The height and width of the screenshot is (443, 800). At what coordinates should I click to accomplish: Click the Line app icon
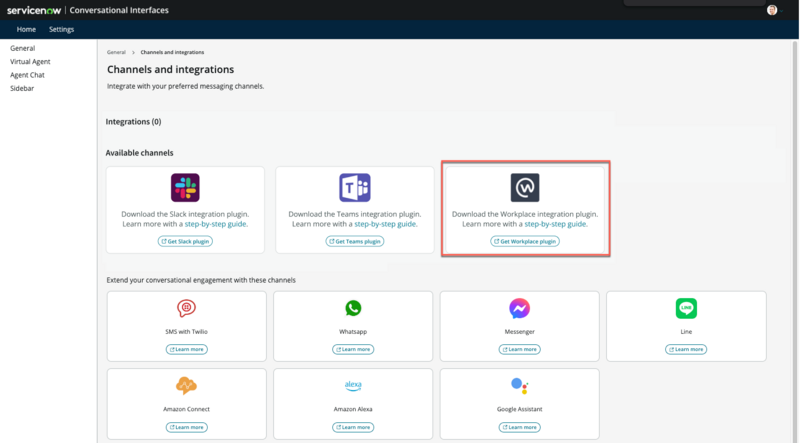coord(686,308)
